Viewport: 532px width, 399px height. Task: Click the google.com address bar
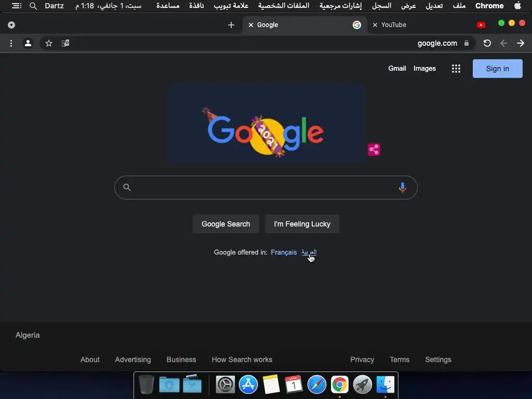(258, 43)
